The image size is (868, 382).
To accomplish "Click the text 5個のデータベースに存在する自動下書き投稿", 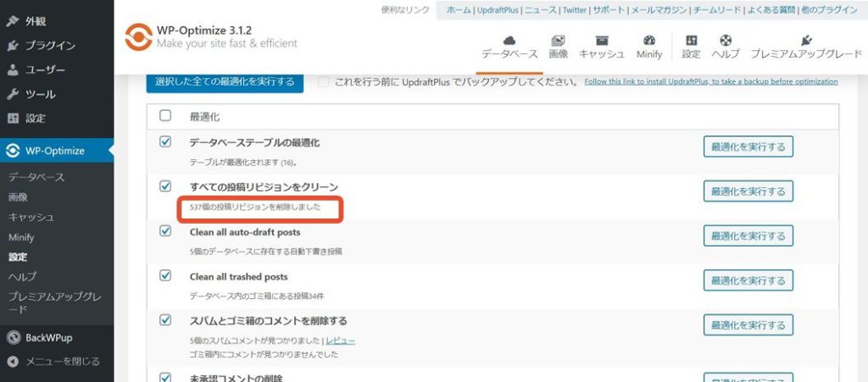I will pos(265,252).
